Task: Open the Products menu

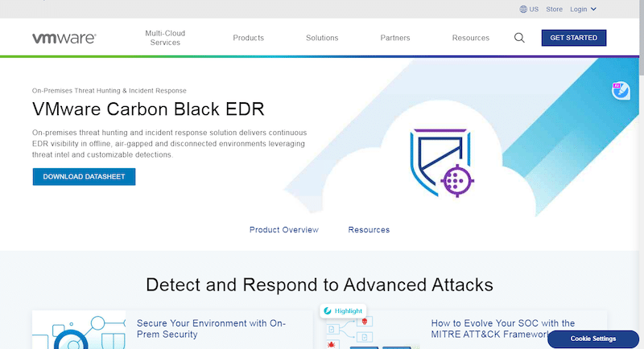Action: coord(249,38)
